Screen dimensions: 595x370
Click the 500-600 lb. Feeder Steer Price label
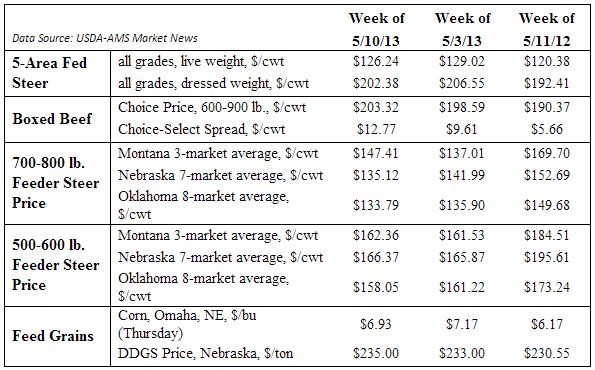pyautogui.click(x=56, y=265)
